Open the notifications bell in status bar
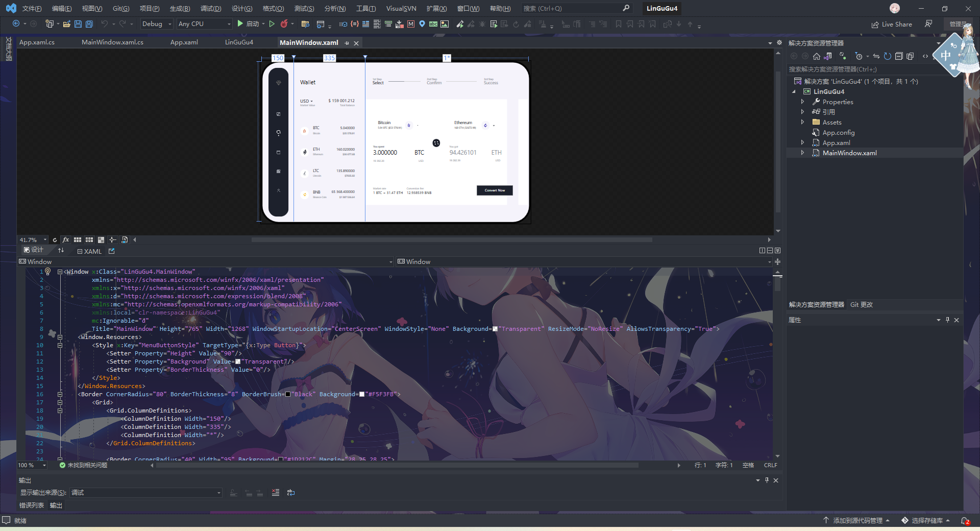Screen dimensions: 980x531 tap(965, 521)
